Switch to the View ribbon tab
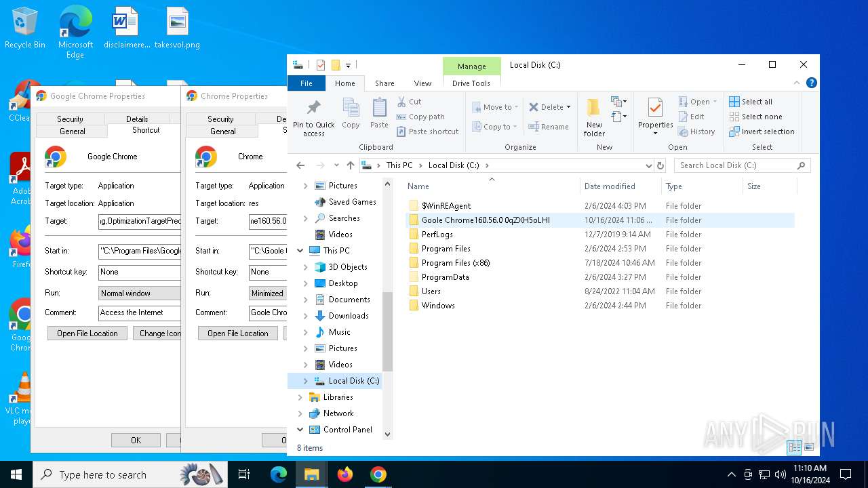 (422, 83)
